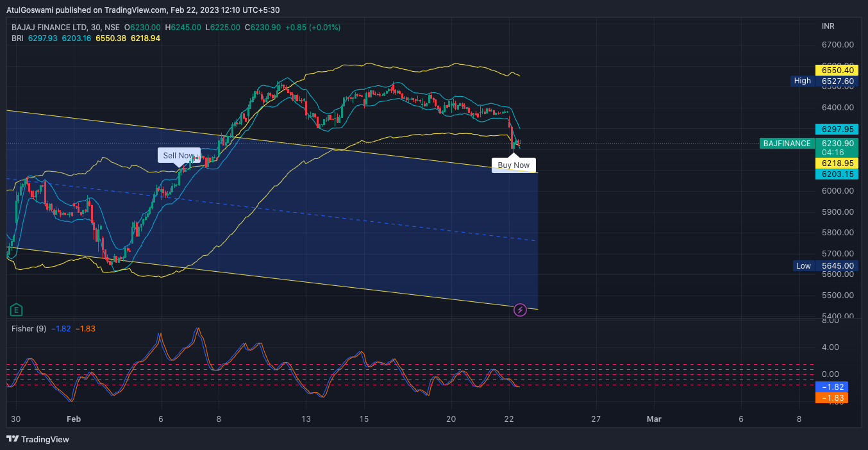868x450 pixels.
Task: Click the yellow 6218.95 price label
Action: click(836, 164)
